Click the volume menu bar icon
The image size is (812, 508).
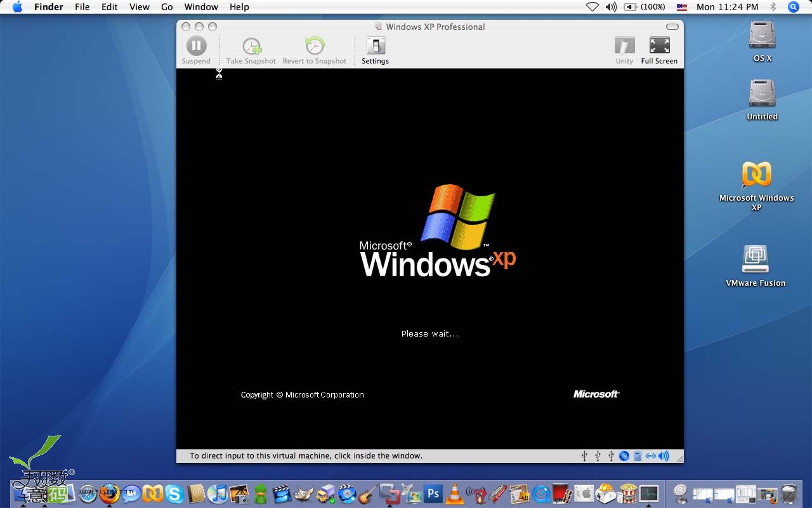(611, 7)
